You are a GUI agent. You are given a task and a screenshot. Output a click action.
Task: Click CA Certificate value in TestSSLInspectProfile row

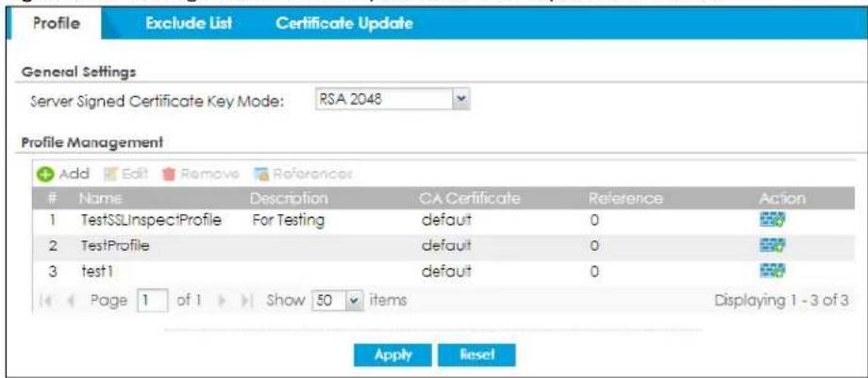[x=446, y=221]
